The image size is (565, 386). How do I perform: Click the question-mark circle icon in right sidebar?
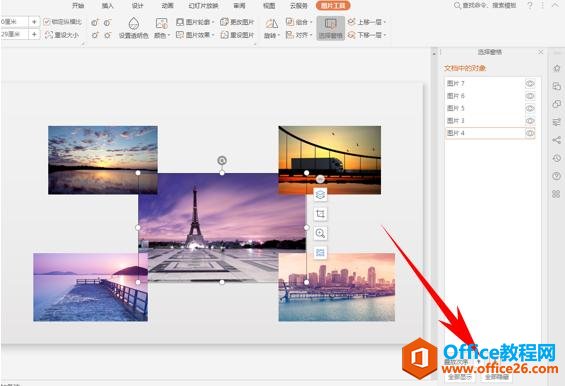557,176
